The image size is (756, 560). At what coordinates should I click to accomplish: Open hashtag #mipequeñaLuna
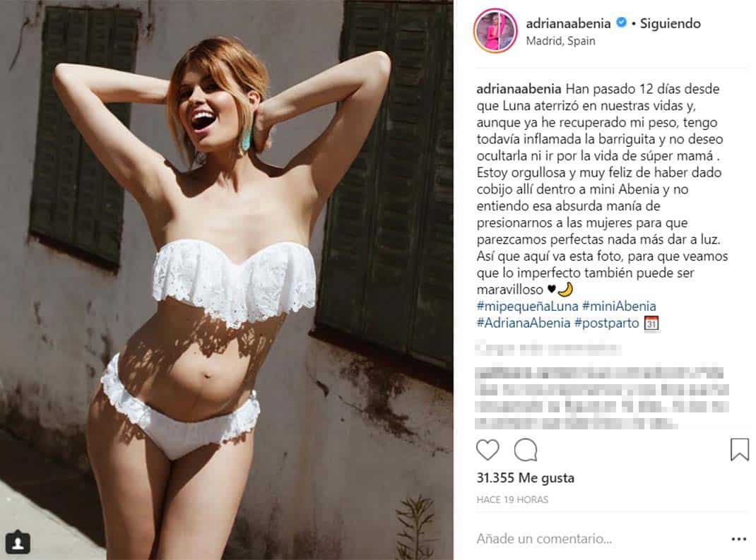(x=527, y=306)
